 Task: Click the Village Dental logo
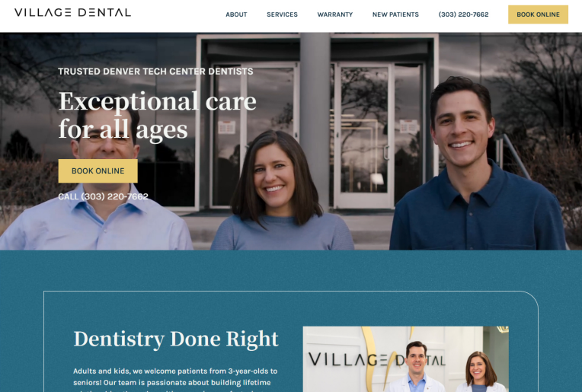pyautogui.click(x=73, y=13)
